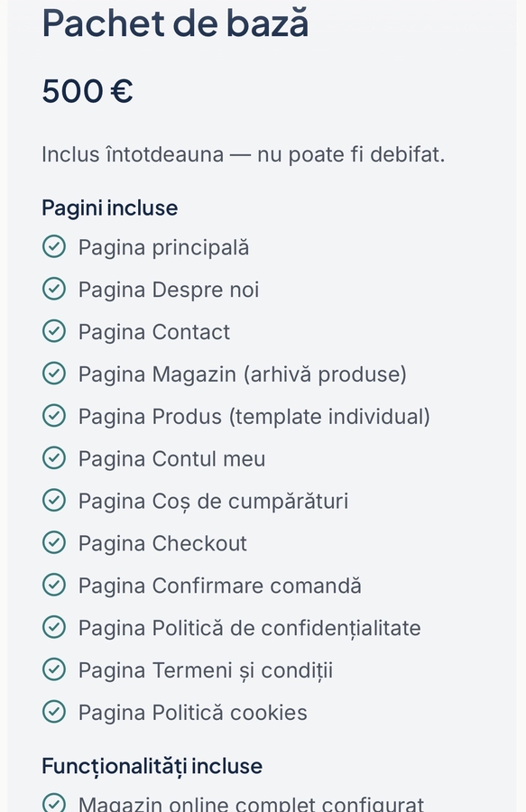Select the Pagina Checkout list item text
This screenshot has height=812, width=526.
pos(162,543)
